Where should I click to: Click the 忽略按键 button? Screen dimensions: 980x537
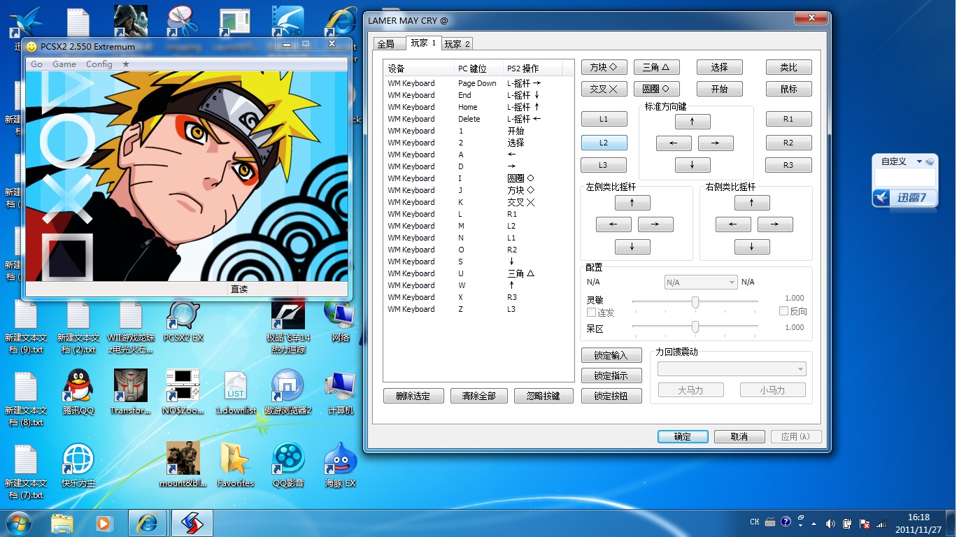[543, 396]
